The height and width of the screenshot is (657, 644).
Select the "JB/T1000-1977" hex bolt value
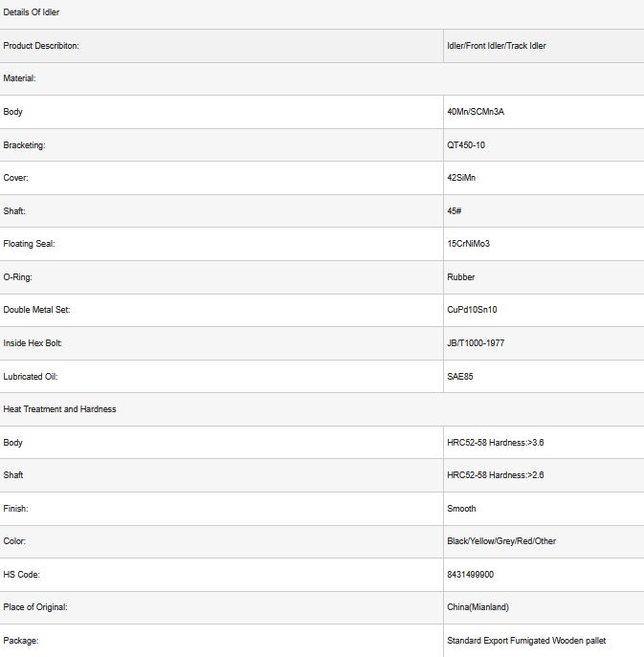point(476,343)
